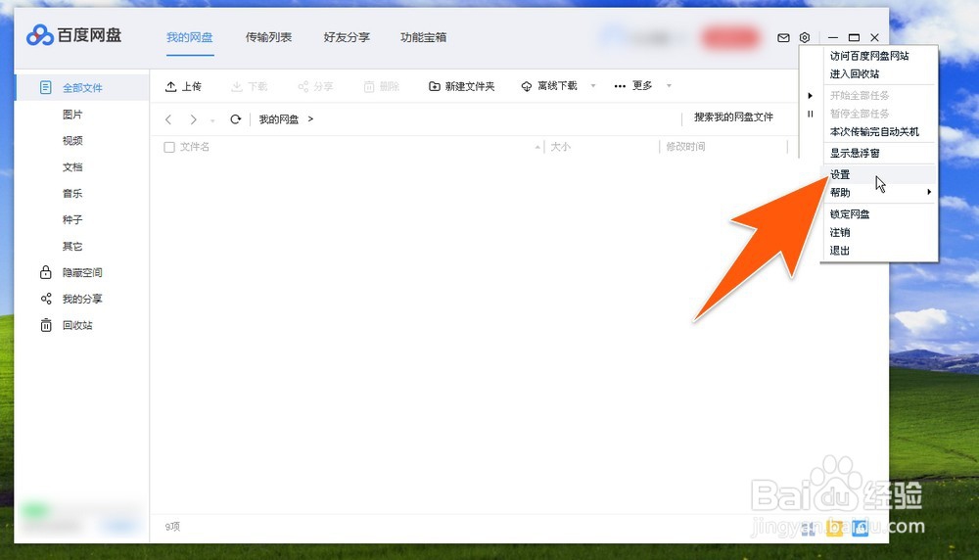This screenshot has height=560, width=979.
Task: Click the 分享 share icon in toolbar
Action: pyautogui.click(x=303, y=86)
